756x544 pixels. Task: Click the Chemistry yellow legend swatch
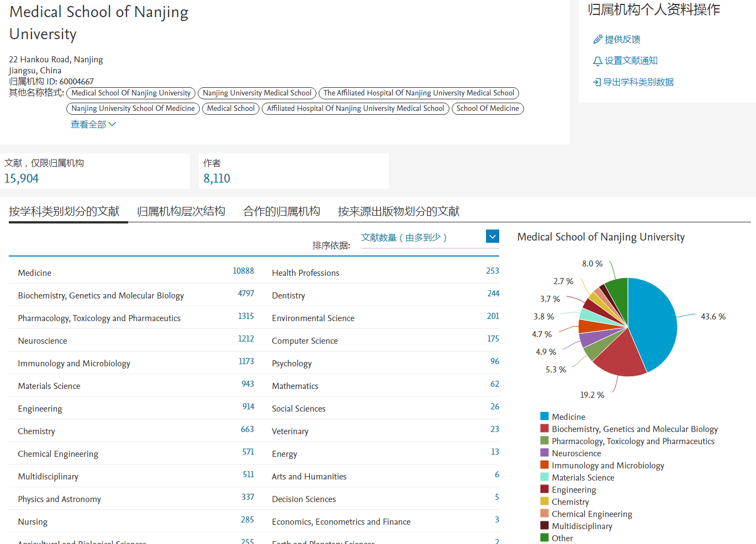(x=544, y=502)
